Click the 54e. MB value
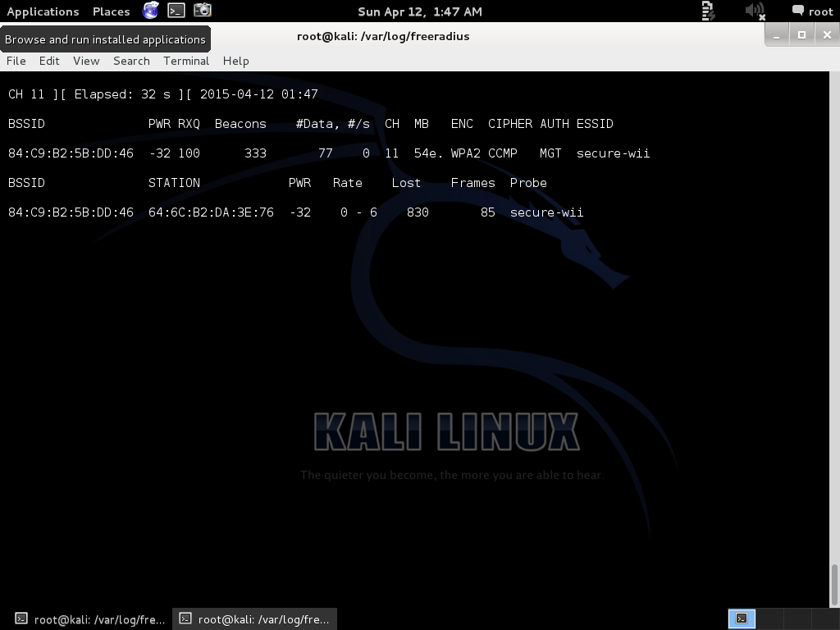The width and height of the screenshot is (840, 630). 428,153
